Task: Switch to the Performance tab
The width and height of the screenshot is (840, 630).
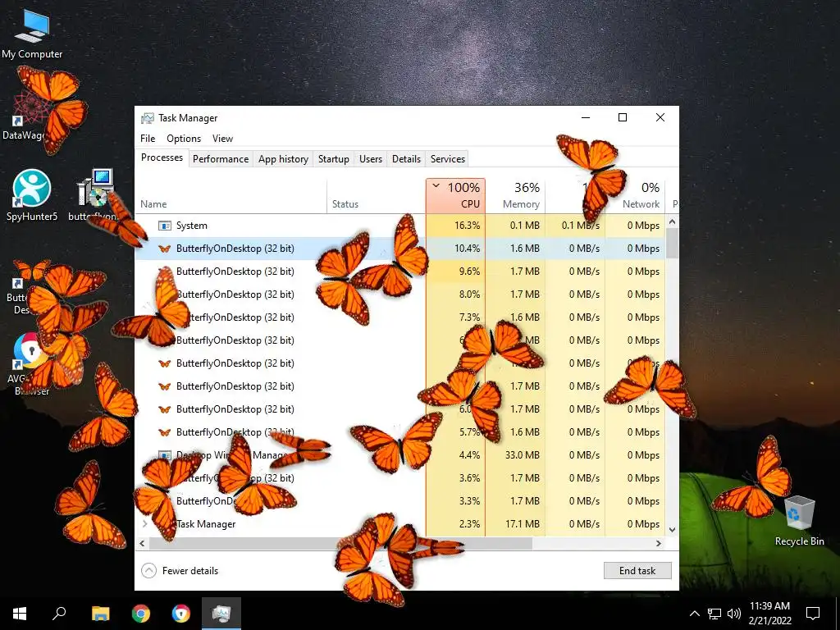Action: 221,159
